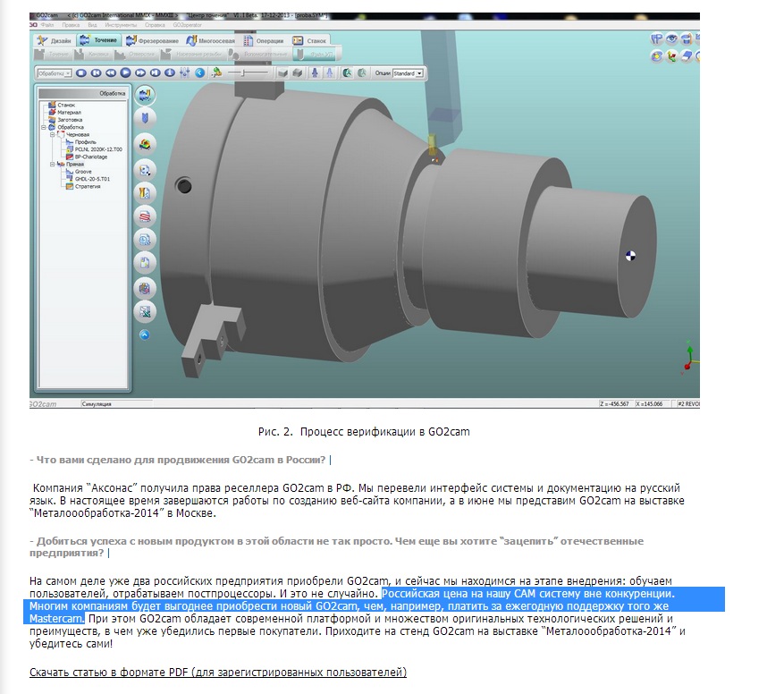Start simulation with the play button

[125, 73]
